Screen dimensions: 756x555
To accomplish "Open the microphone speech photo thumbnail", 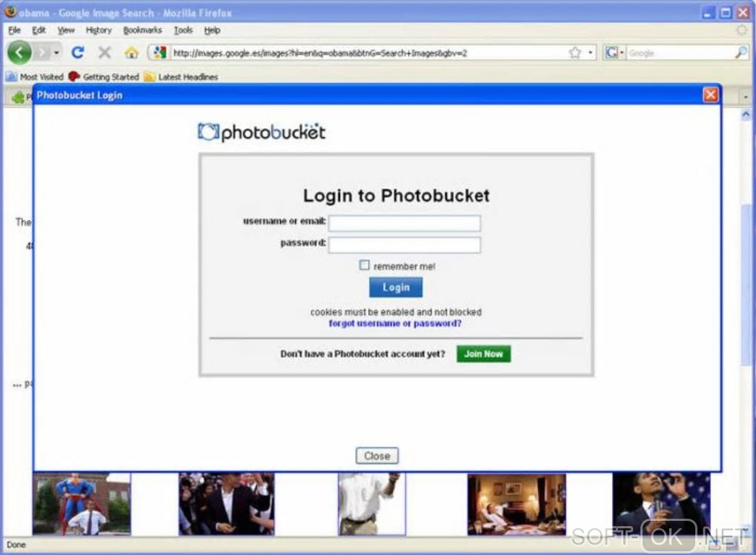I will (x=661, y=504).
